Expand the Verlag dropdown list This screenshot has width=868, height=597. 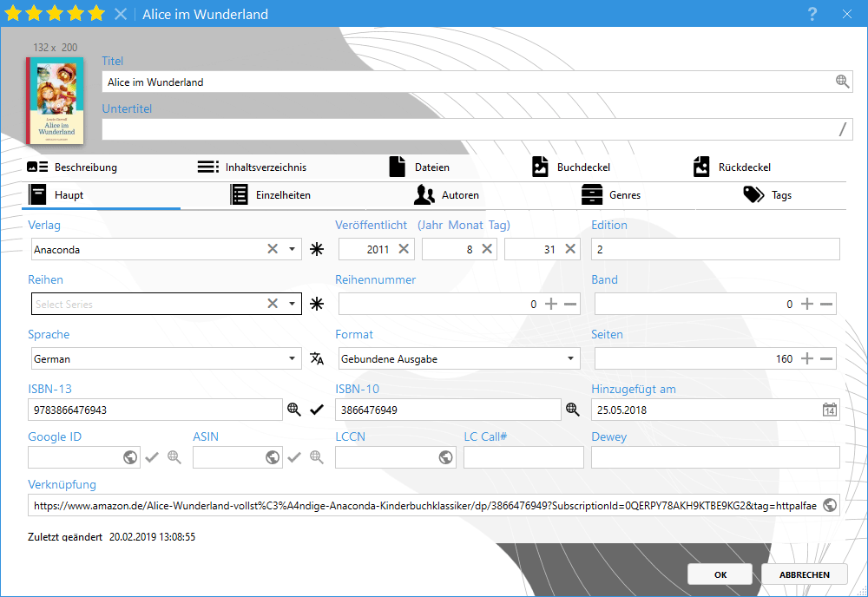point(293,249)
